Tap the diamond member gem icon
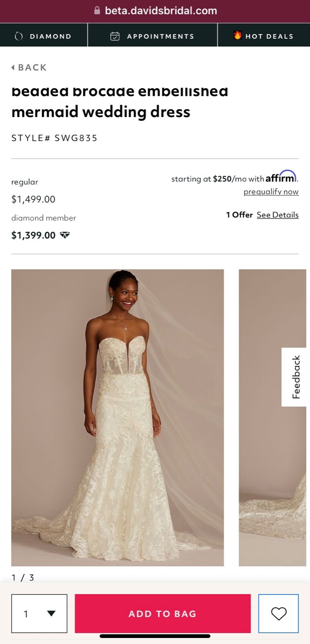Image resolution: width=310 pixels, height=644 pixels. coord(65,235)
